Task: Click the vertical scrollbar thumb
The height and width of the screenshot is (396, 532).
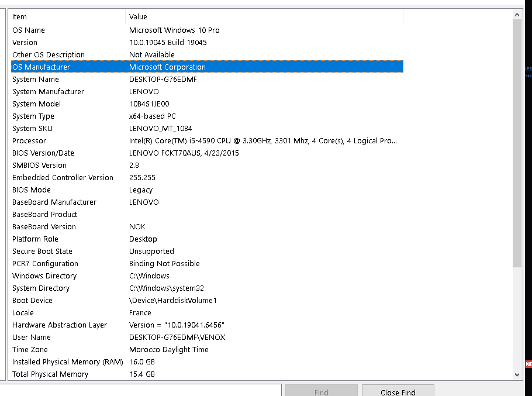Action: 517,143
